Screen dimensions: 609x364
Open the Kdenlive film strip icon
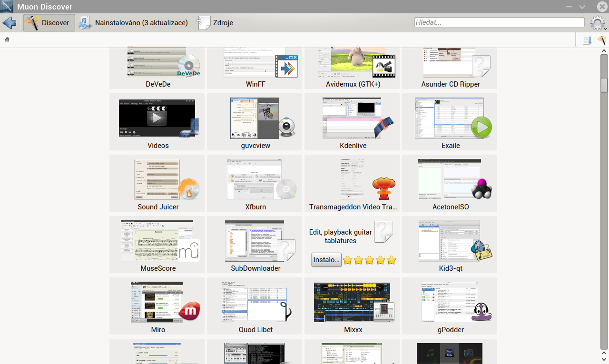tap(384, 128)
